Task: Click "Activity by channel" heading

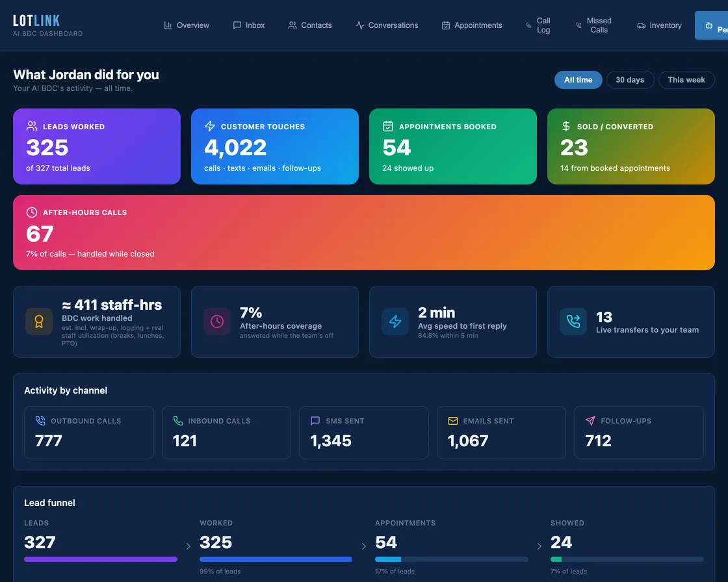Action: click(66, 390)
